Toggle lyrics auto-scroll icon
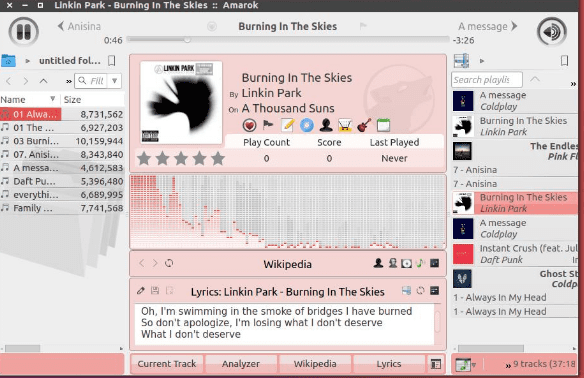This screenshot has height=378, width=584. tap(169, 290)
